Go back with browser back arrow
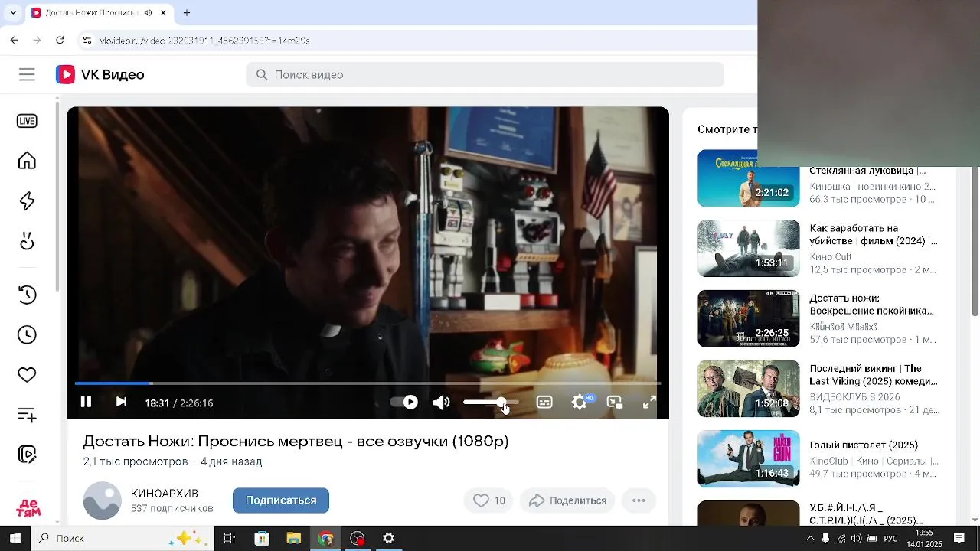The image size is (980, 551). 14,40
